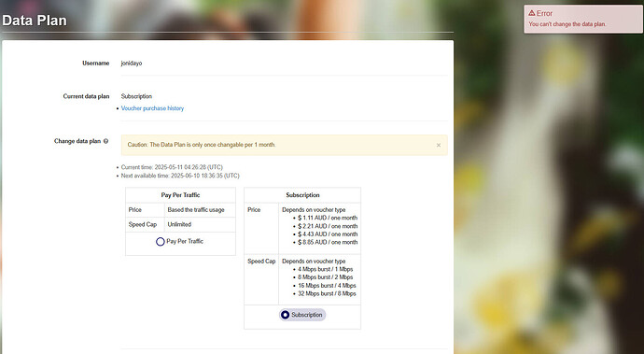Click the 32 Mbps burst / 8 Mbps entry
Screen dimensions: 644x354
click(327, 293)
